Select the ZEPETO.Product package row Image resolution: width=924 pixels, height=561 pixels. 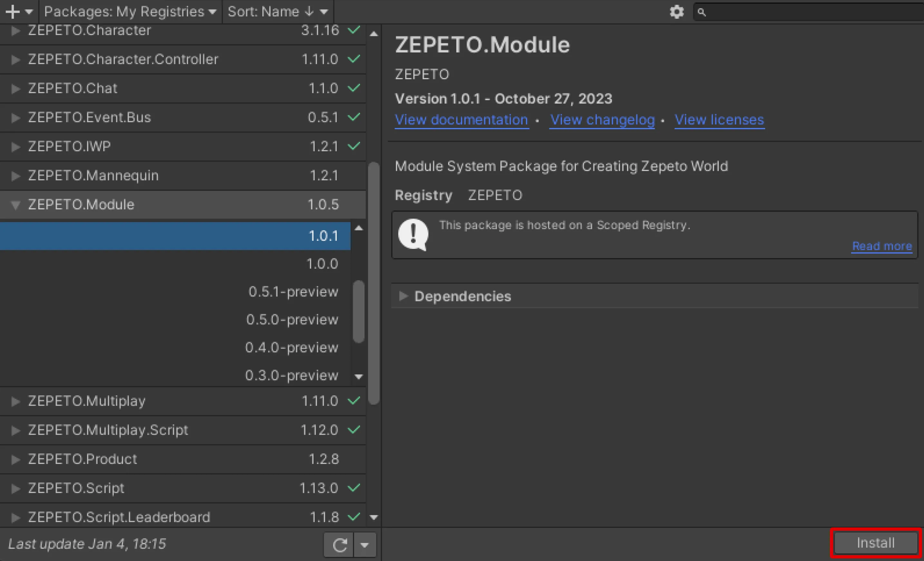pos(183,459)
